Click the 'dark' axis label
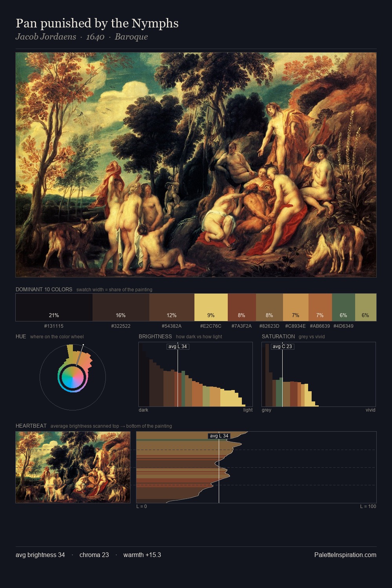The image size is (392, 588). pyautogui.click(x=143, y=410)
